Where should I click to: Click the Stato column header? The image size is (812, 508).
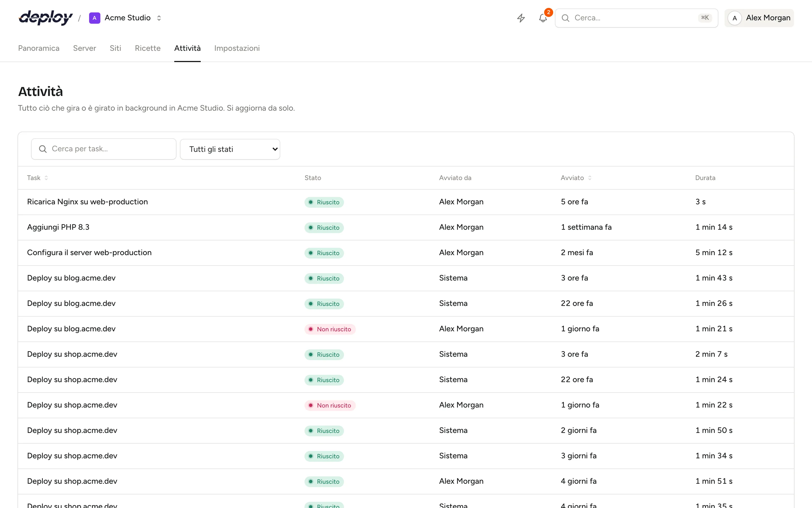coord(313,178)
